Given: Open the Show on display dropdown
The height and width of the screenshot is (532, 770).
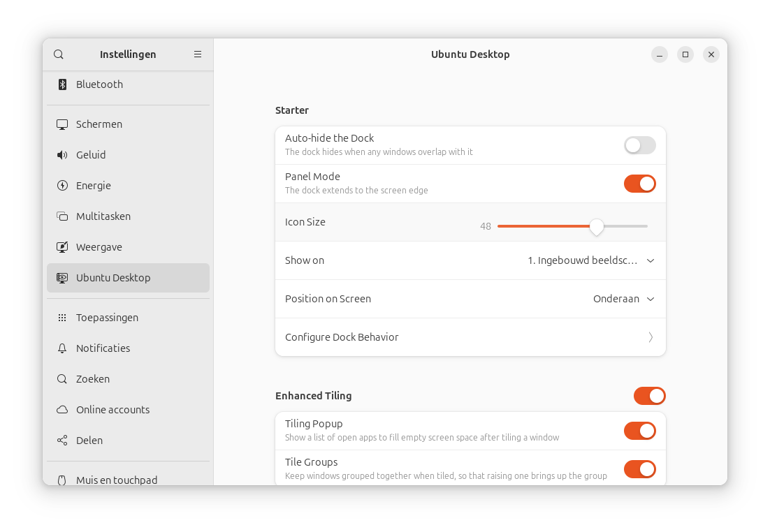Looking at the screenshot, I should point(590,260).
